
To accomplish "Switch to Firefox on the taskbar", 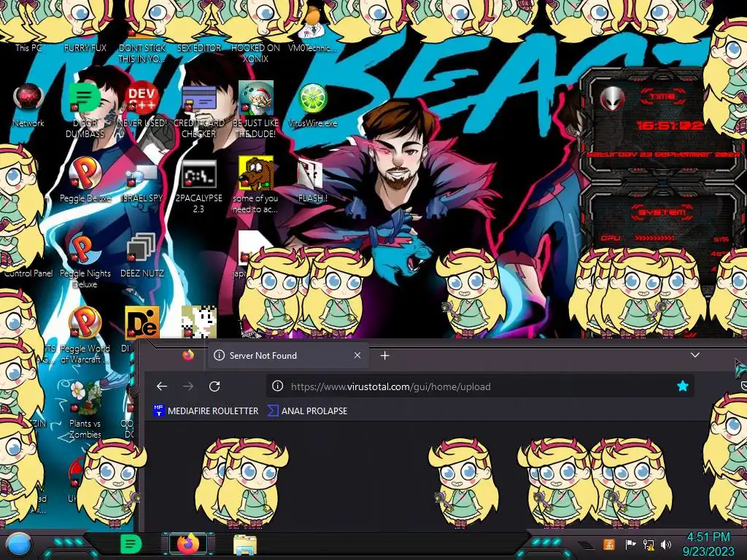I will pyautogui.click(x=187, y=544).
